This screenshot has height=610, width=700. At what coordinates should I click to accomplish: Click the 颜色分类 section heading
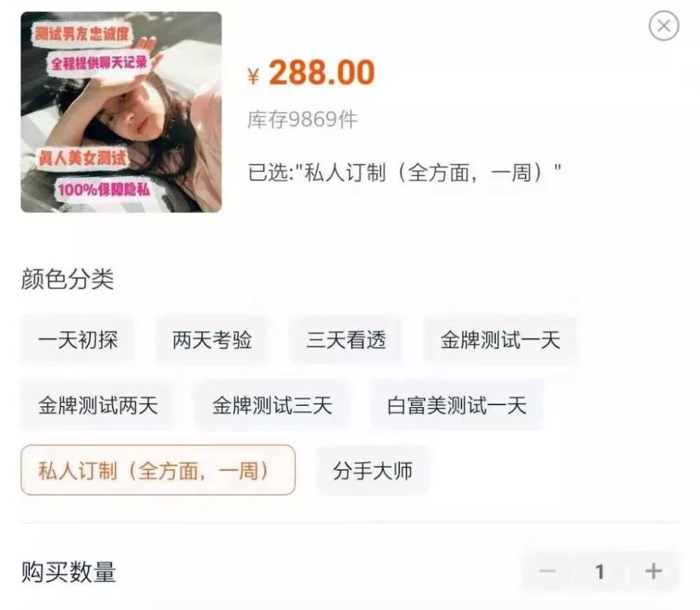click(67, 279)
